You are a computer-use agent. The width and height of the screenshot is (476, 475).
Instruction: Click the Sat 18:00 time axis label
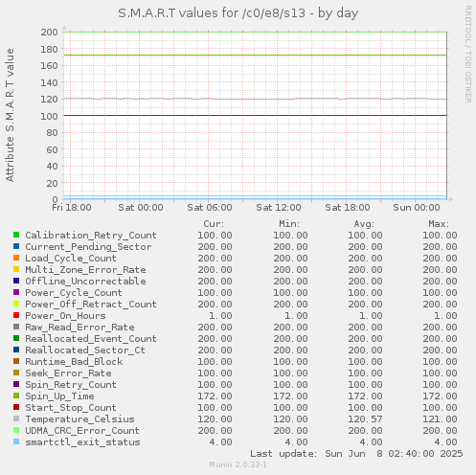pyautogui.click(x=348, y=208)
